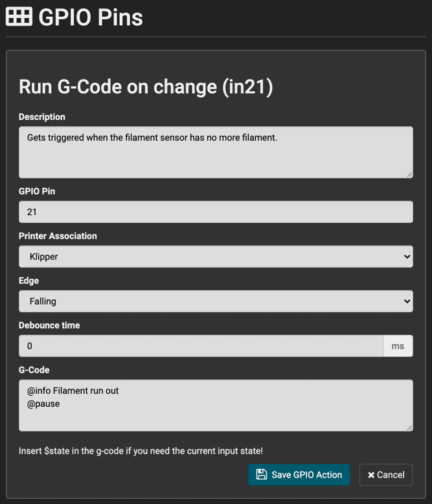This screenshot has width=432, height=504.
Task: Click the Printer Association chevron arrow
Action: pyautogui.click(x=407, y=257)
